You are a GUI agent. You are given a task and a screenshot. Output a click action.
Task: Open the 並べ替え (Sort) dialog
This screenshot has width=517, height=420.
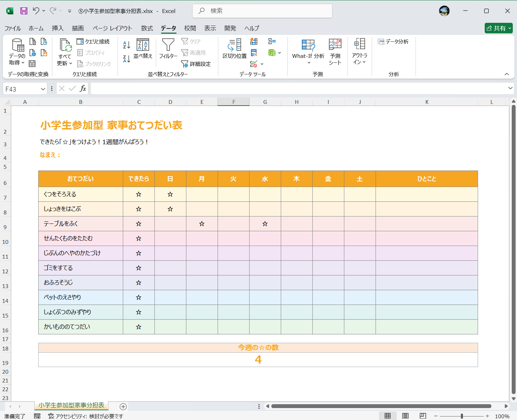(143, 48)
